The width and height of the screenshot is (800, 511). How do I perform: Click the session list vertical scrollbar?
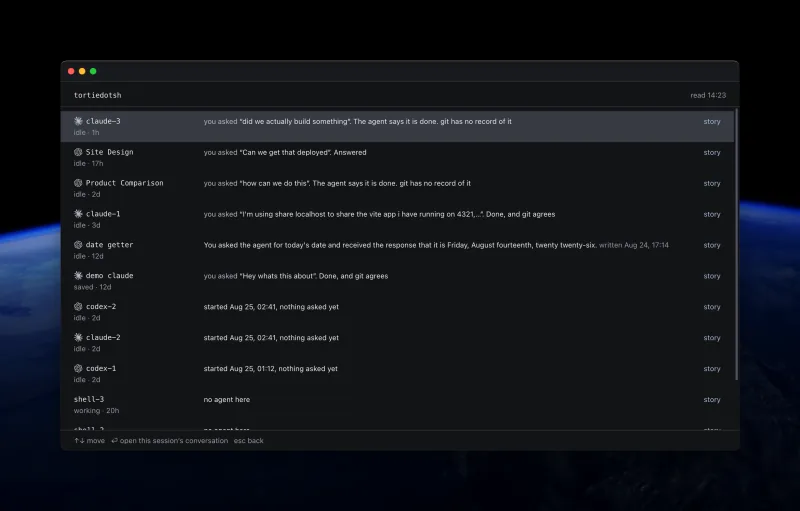point(736,244)
